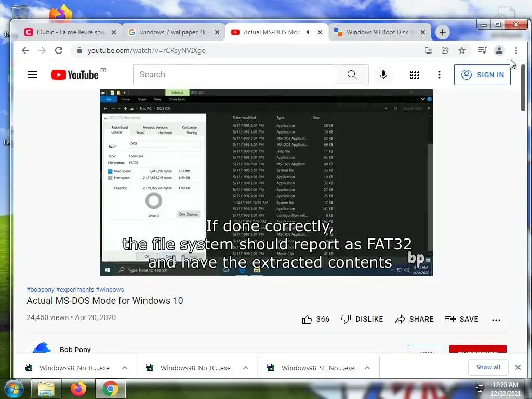Close the Actual MS-DOS Mode YouTube tab
532x399 pixels.
tap(320, 32)
